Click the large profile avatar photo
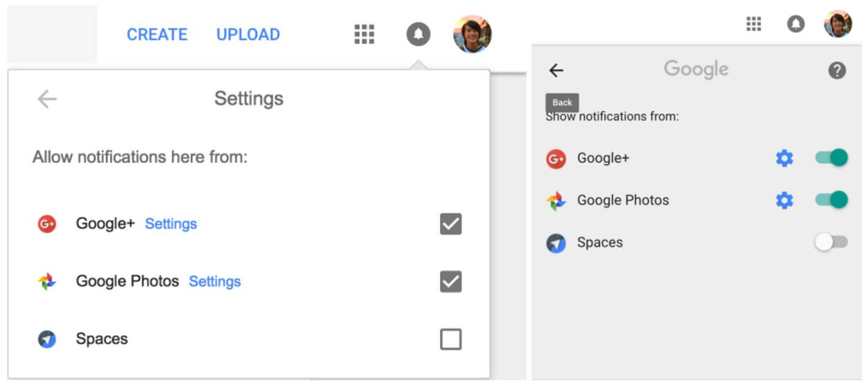This screenshot has height=385, width=868. click(472, 34)
